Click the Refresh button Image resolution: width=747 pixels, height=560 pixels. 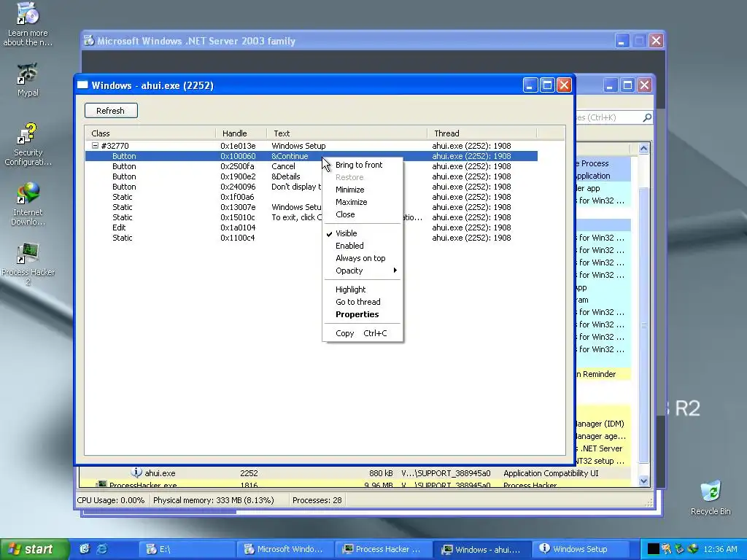click(x=111, y=111)
